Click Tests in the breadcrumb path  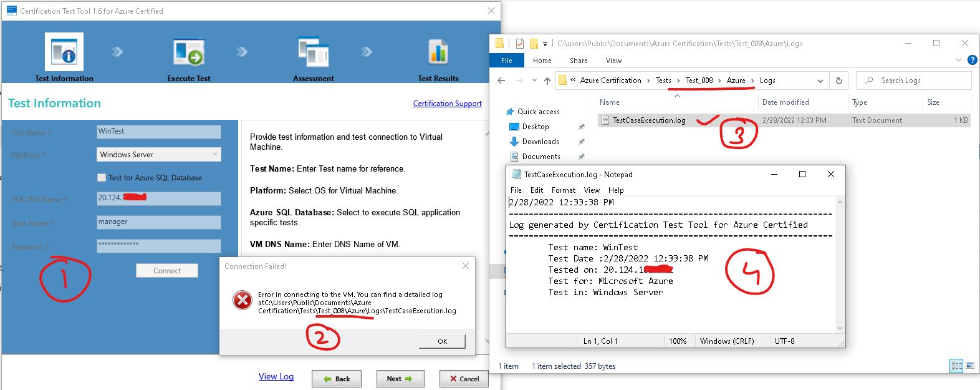point(663,80)
